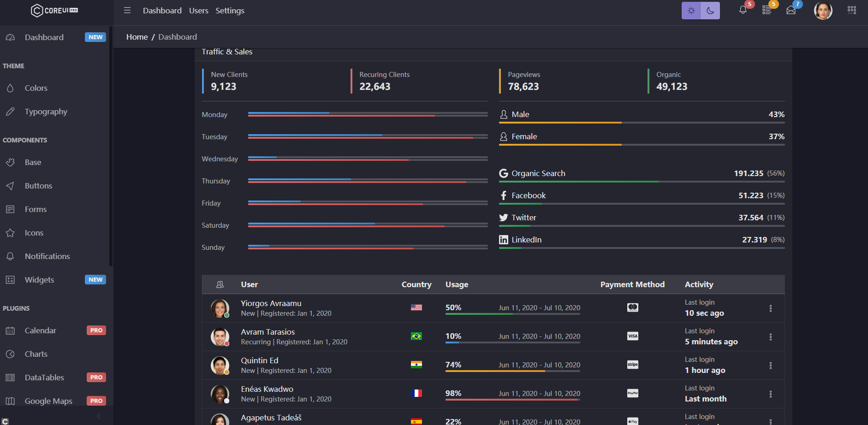
Task: Click the 50% usage bar for Yiorgos
Action: point(513,314)
